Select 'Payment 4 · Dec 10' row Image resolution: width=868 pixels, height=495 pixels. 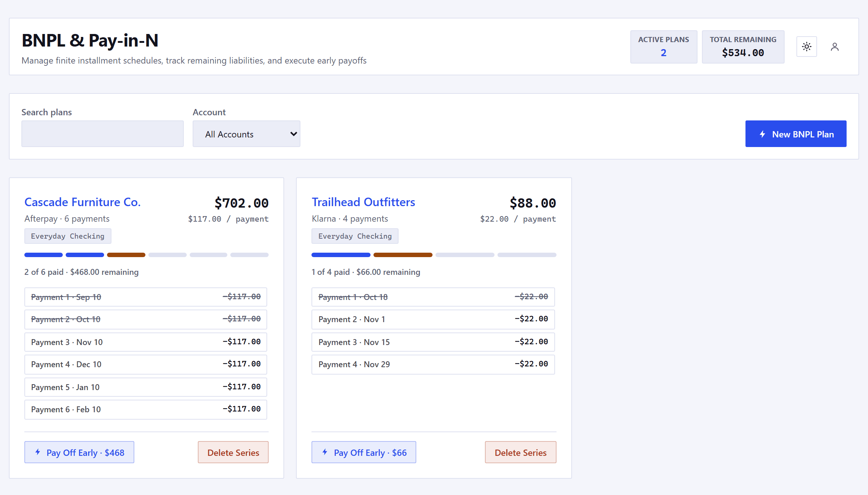(x=146, y=364)
